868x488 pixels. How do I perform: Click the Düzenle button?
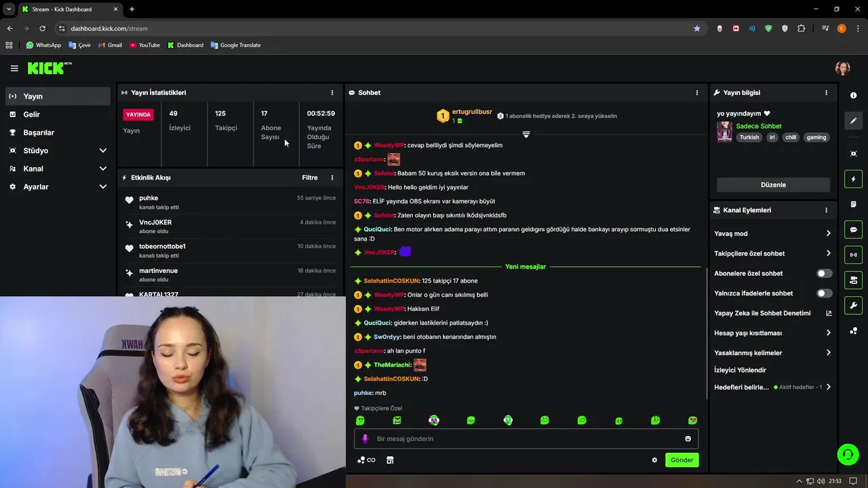773,184
